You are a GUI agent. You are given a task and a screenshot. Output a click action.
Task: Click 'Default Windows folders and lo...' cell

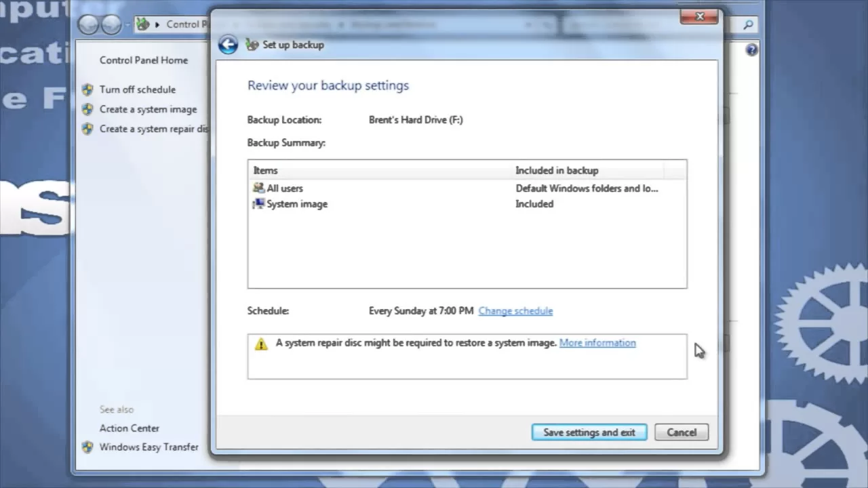tap(587, 188)
